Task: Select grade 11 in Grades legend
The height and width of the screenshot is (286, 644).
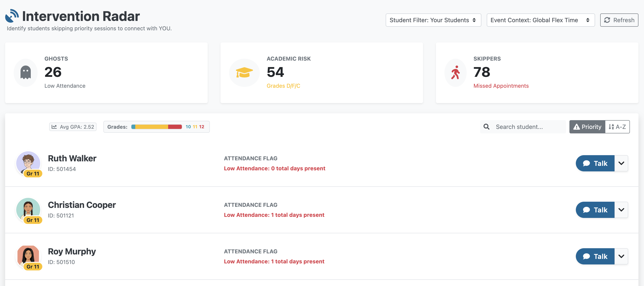Action: [195, 127]
